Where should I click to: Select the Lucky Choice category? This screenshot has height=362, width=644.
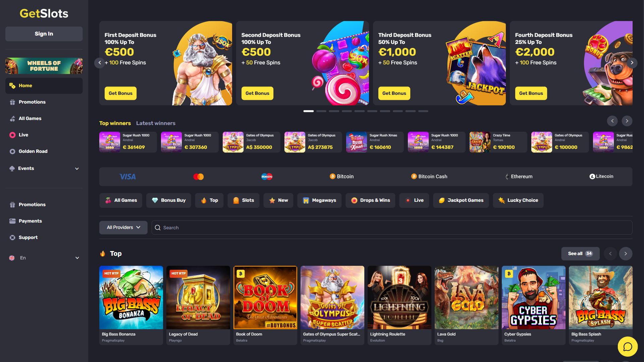pos(518,200)
